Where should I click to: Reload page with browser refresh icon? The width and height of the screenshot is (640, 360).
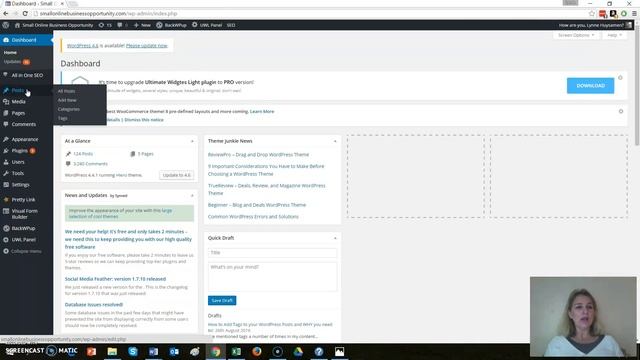coord(25,13)
